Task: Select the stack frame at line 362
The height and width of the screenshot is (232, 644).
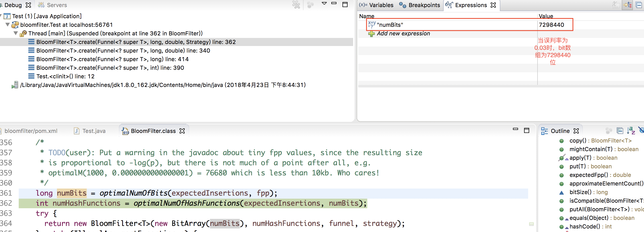Action: (x=136, y=42)
